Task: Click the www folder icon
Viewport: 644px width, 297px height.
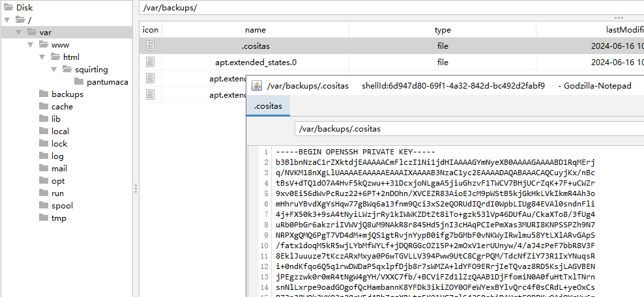Action: pyautogui.click(x=44, y=44)
